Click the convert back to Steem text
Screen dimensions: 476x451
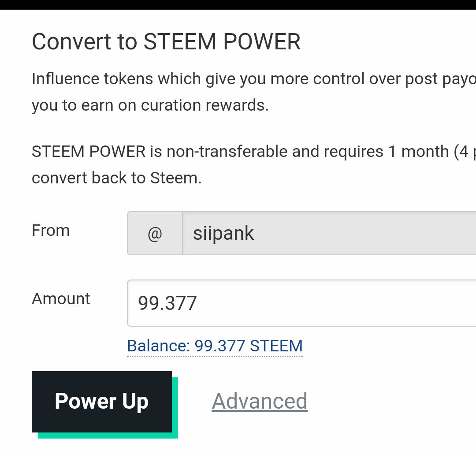click(x=116, y=178)
